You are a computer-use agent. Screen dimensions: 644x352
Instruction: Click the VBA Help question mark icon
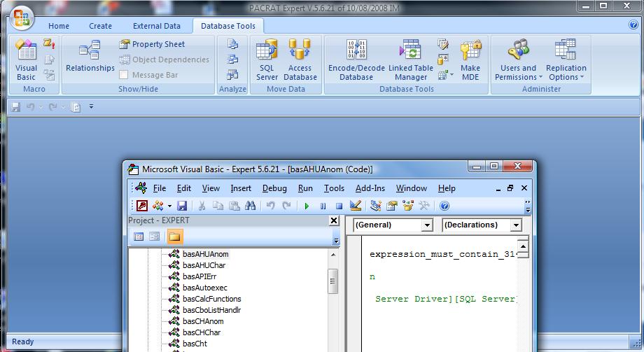444,206
